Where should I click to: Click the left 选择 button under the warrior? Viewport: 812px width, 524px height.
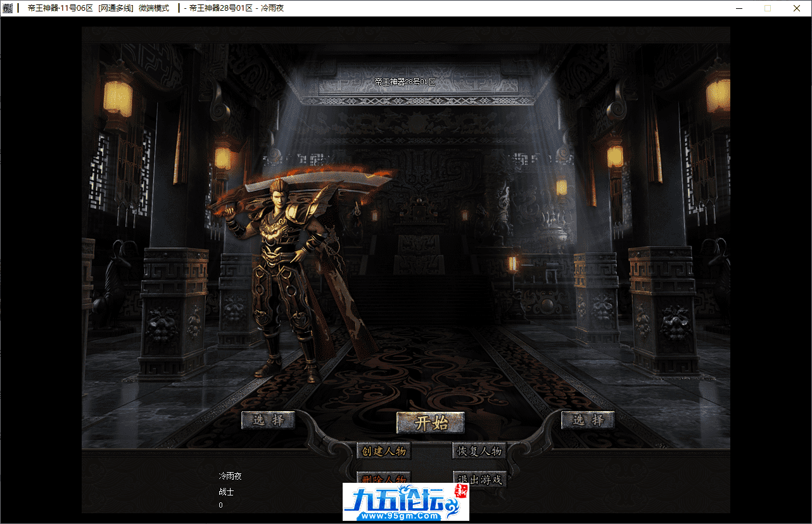pyautogui.click(x=268, y=419)
